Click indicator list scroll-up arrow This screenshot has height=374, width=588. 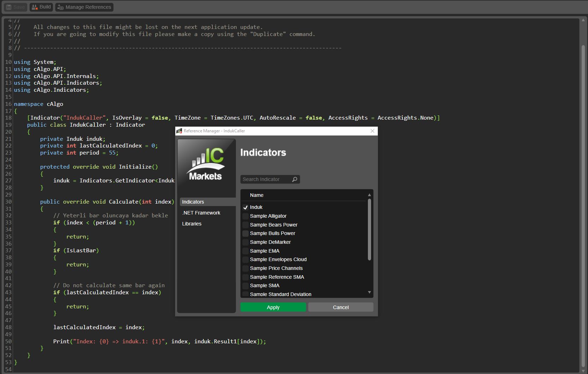coord(369,195)
